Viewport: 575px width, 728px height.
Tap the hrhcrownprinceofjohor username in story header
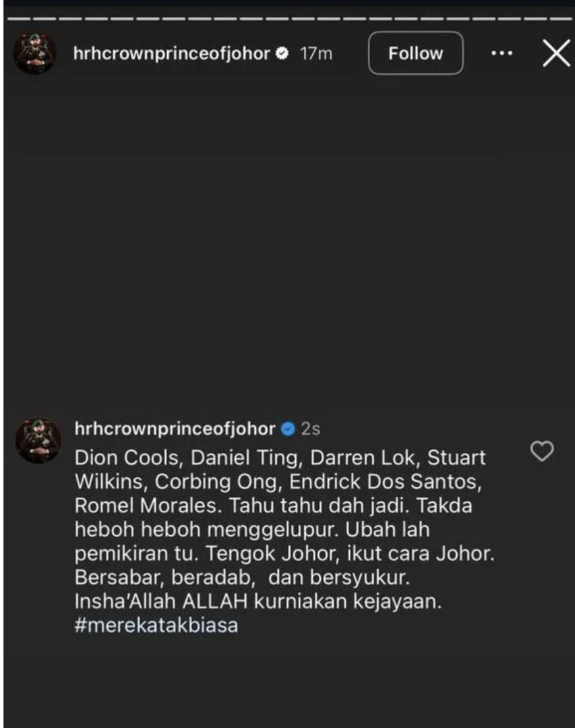tap(172, 53)
